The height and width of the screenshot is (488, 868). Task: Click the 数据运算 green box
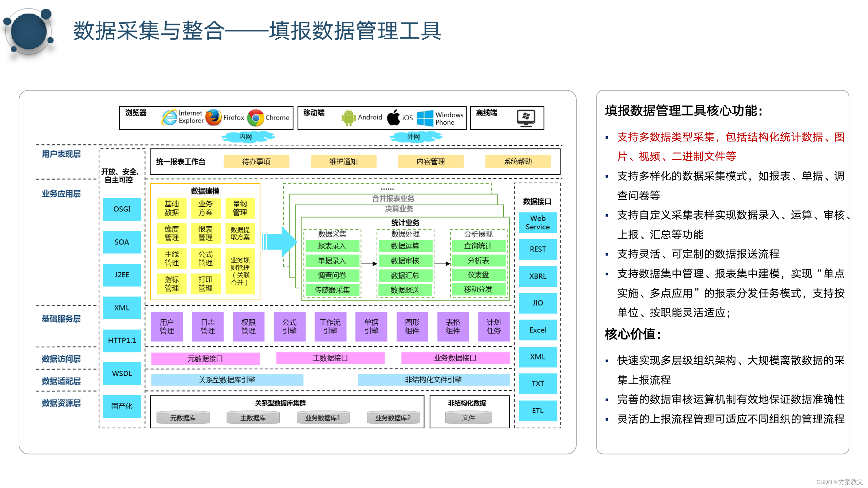tap(405, 246)
